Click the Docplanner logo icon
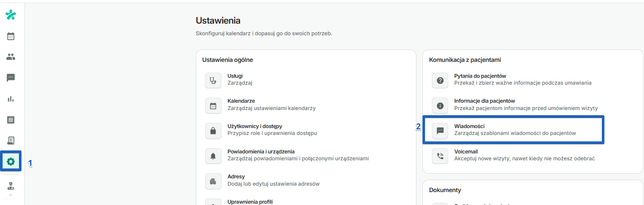This screenshot has height=205, width=644. [x=11, y=15]
